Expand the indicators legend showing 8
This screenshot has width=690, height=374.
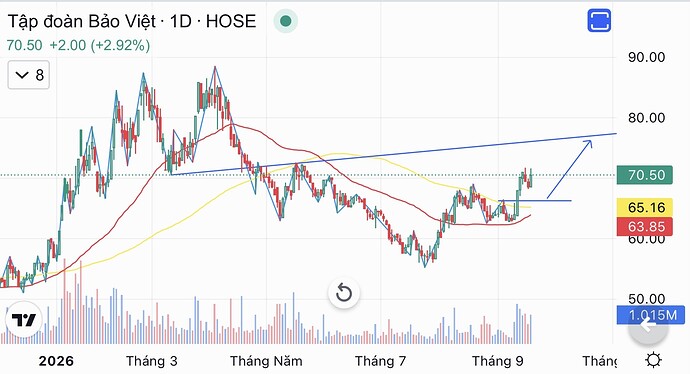pyautogui.click(x=29, y=75)
